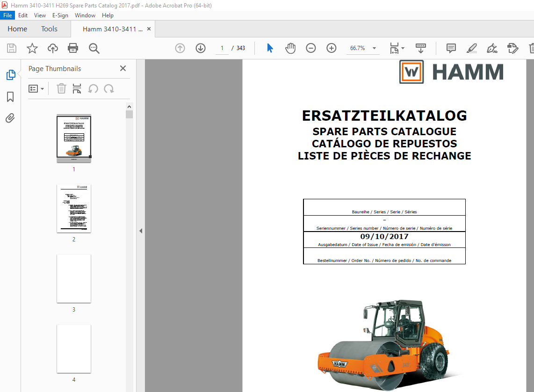This screenshot has height=392, width=534.
Task: Select page 2 thumbnail
Action: 74,209
